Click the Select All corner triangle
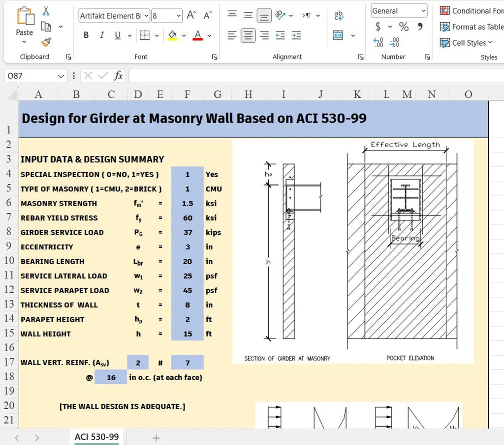Screen dimensions: 504x445 [12, 94]
